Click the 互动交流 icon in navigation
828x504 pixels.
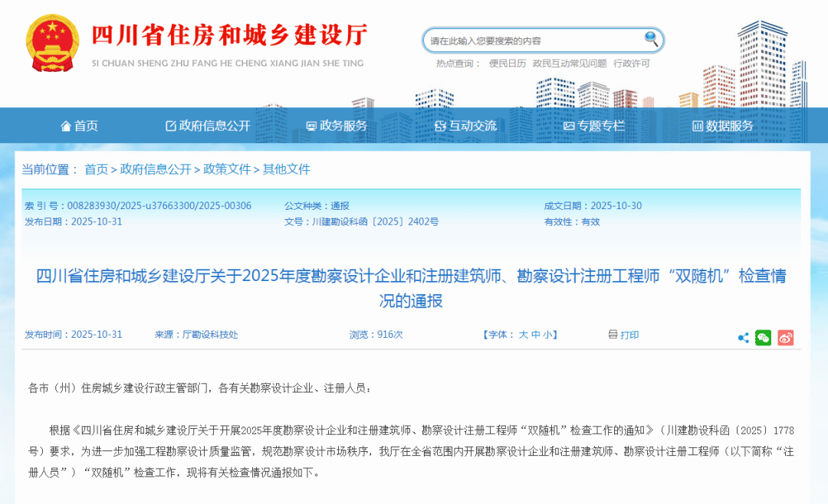[441, 126]
